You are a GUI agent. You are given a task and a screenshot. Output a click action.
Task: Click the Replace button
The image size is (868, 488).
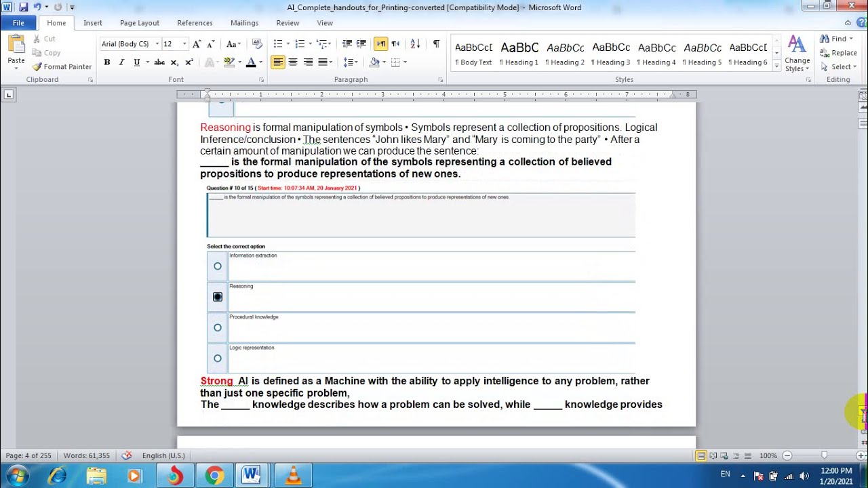pos(838,53)
